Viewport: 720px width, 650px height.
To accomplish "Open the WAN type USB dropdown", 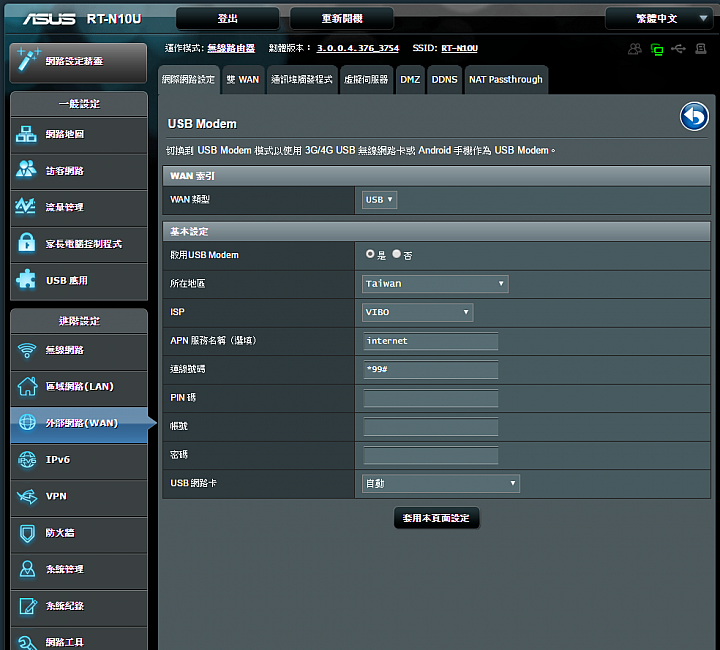I will (x=379, y=200).
